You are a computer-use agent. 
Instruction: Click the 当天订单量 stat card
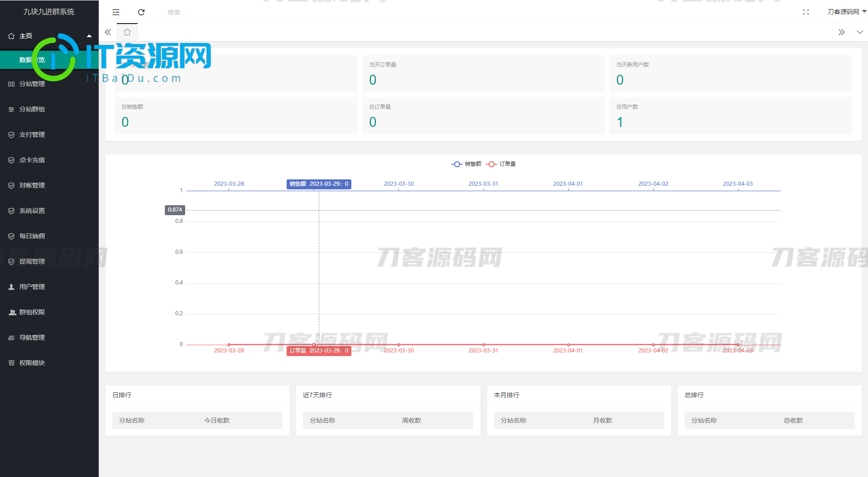[x=483, y=73]
